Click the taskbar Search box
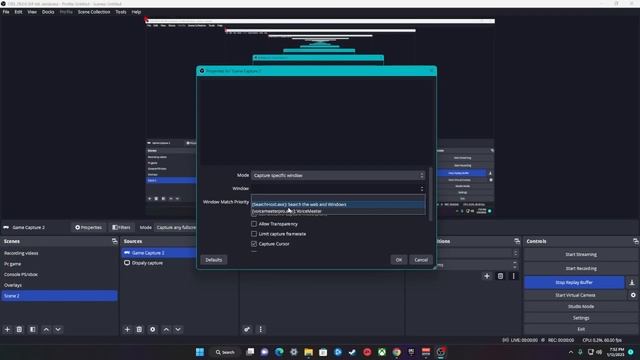 [x=225, y=352]
